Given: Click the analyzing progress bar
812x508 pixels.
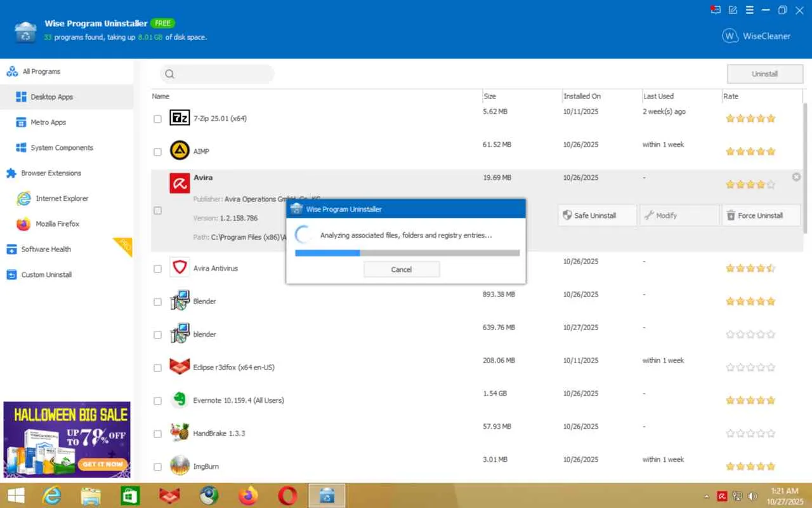Looking at the screenshot, I should (x=407, y=253).
